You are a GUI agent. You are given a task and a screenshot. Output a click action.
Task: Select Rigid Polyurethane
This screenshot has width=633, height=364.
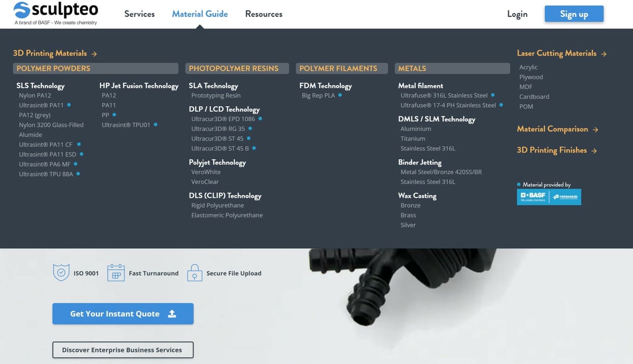coord(218,205)
